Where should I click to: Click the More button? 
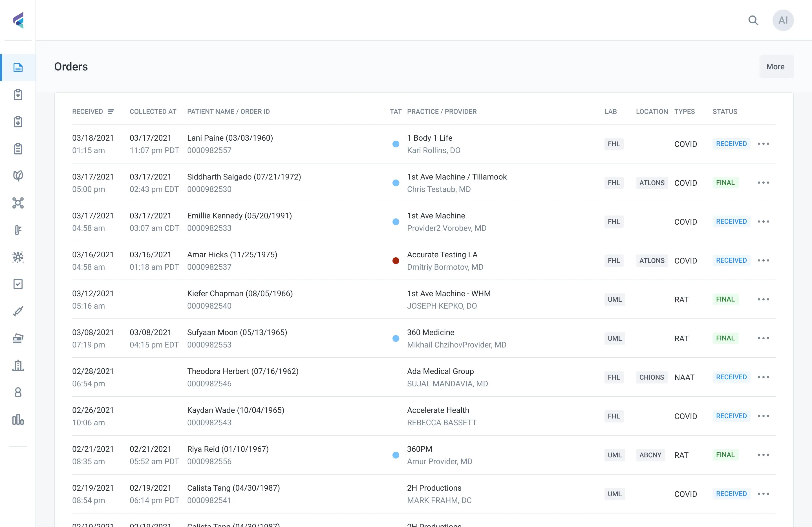pos(776,67)
